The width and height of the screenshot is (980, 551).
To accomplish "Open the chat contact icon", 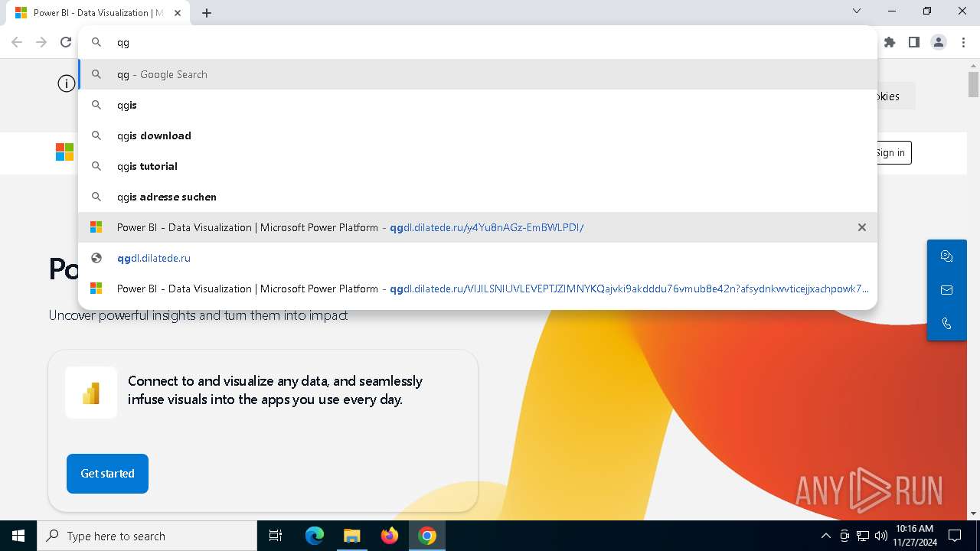I will tap(946, 256).
